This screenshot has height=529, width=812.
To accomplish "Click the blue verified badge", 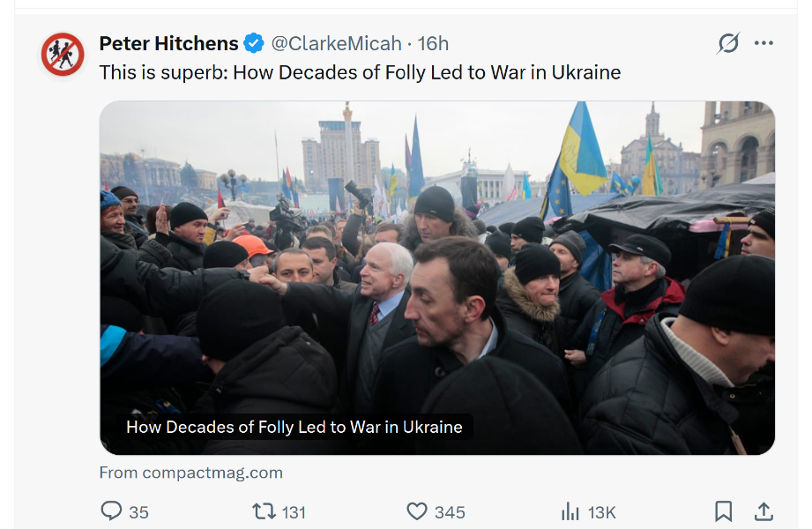I will (254, 43).
